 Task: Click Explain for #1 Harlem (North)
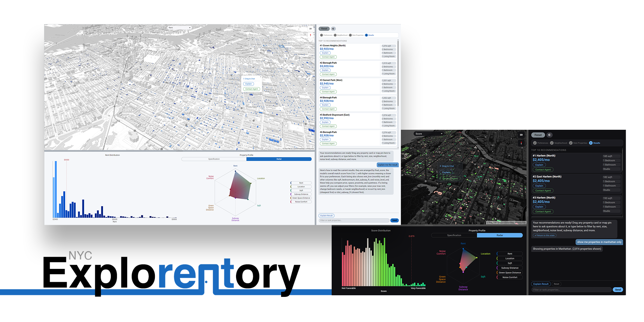(539, 165)
